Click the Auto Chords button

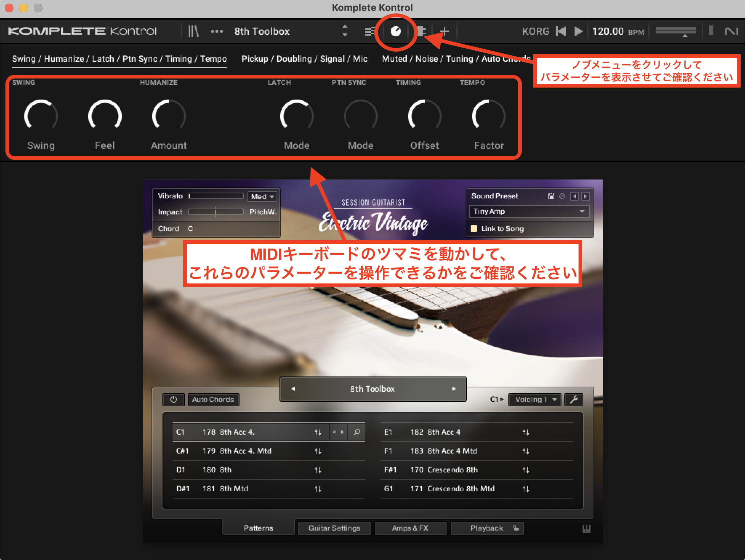point(213,399)
